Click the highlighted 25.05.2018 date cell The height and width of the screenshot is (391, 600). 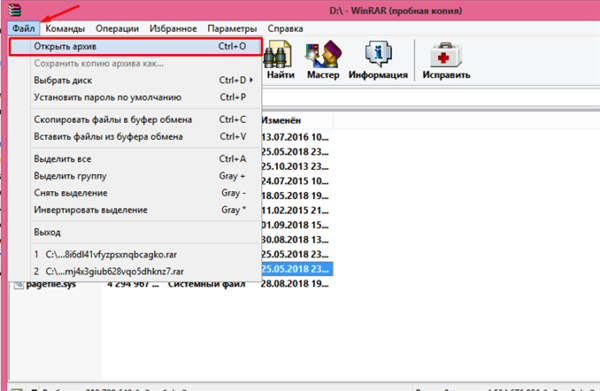coord(297,269)
